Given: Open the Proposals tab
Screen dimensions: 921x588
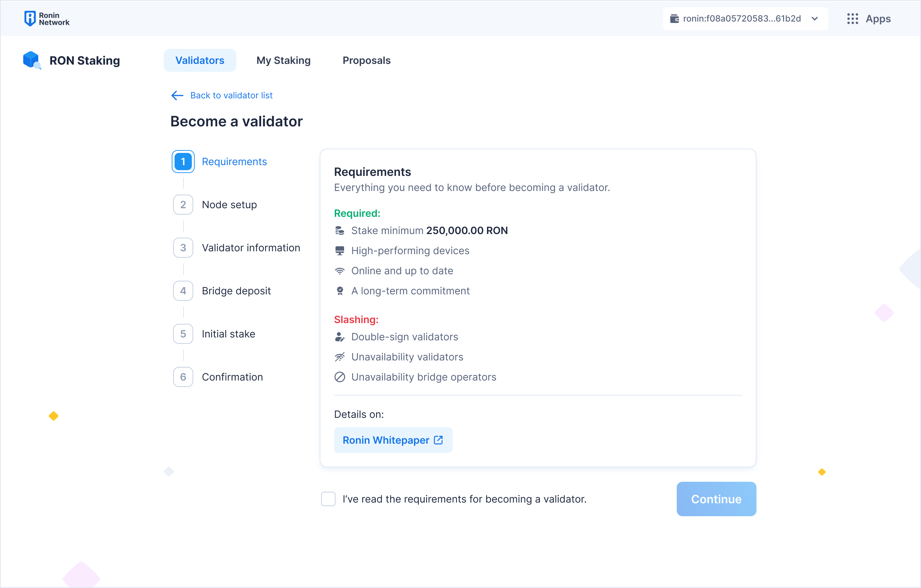Looking at the screenshot, I should [366, 60].
